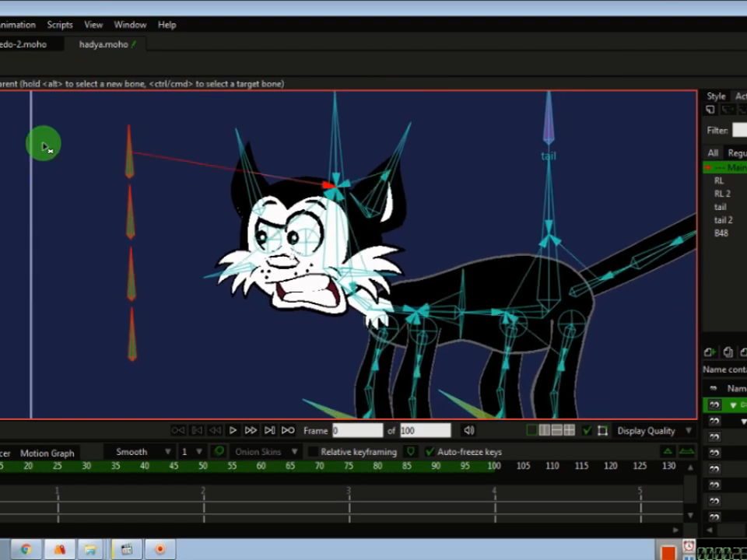Click the icon below the Style tab
Screen dimensions: 747x560
710,110
